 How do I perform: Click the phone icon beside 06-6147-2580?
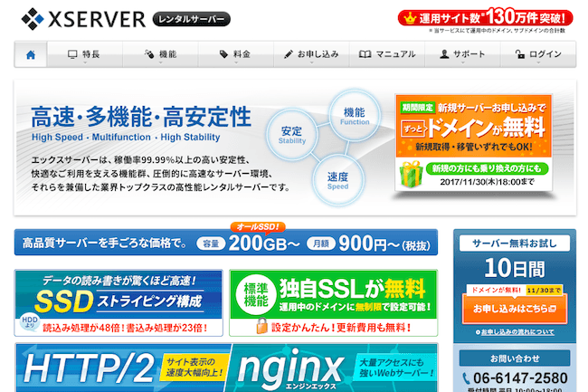(x=466, y=378)
